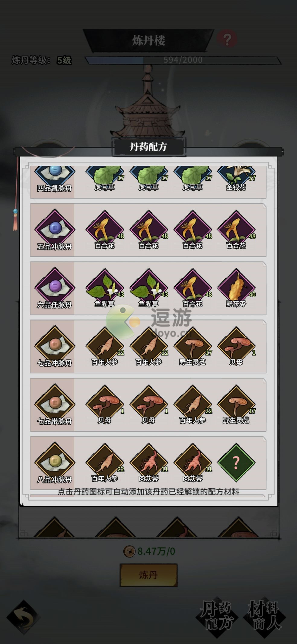
Task: Open the red question mark help
Action: [x=227, y=39]
